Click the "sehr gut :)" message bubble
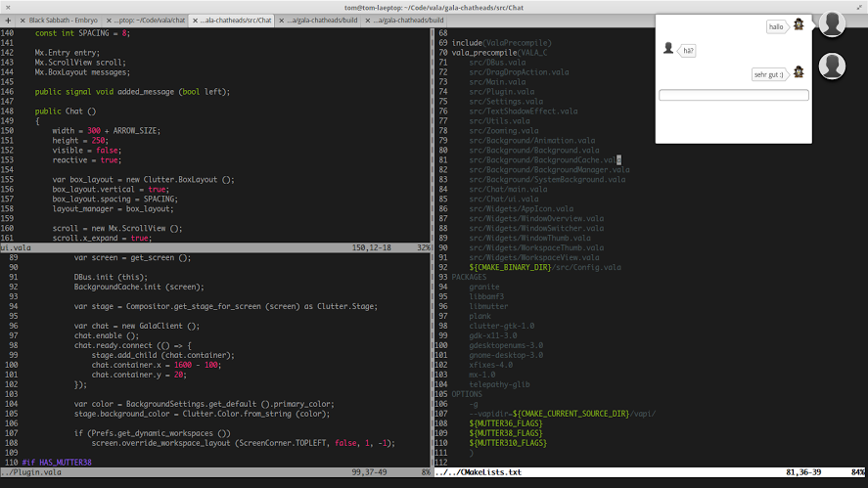The height and width of the screenshot is (488, 868). pyautogui.click(x=769, y=74)
